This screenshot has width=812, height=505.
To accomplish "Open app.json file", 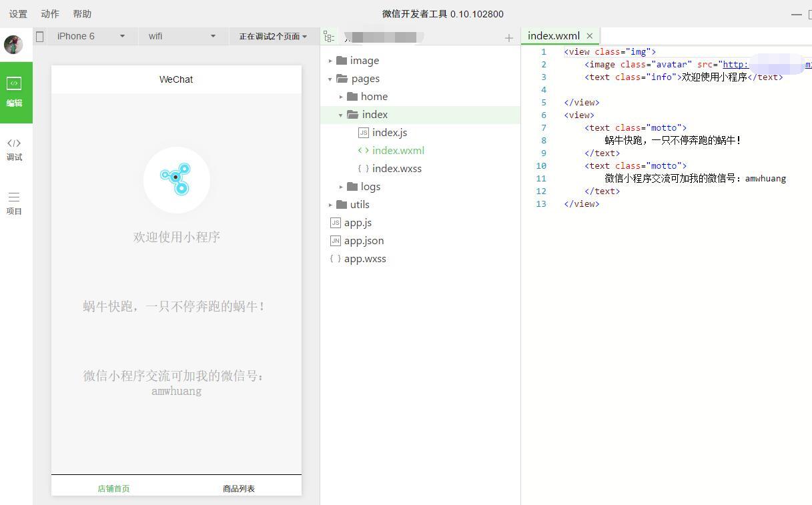I will pos(364,241).
